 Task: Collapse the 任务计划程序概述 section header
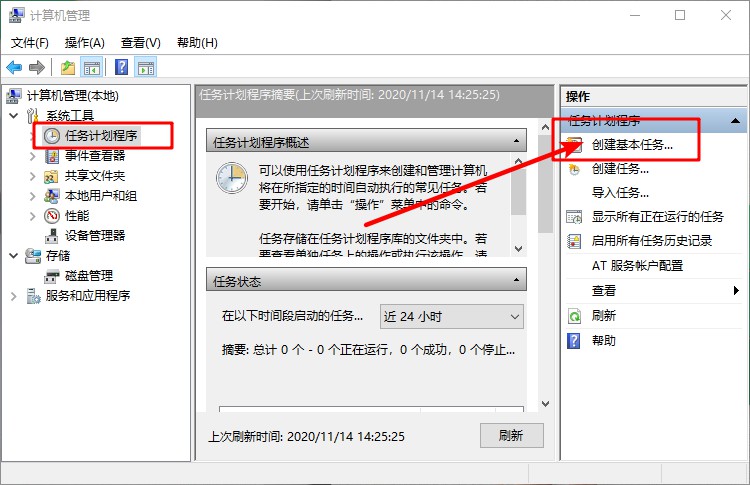coord(517,142)
